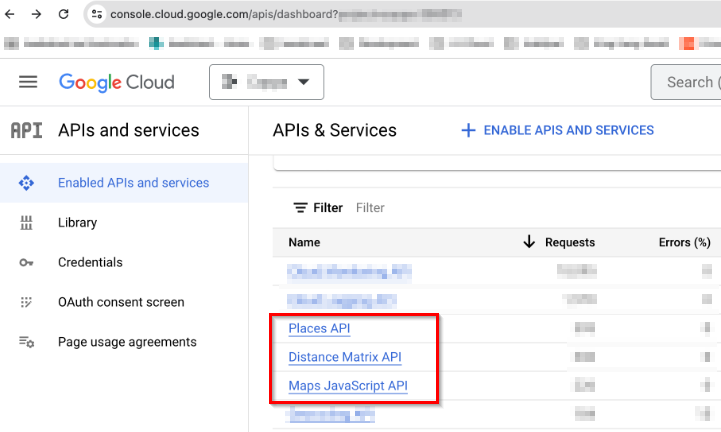Click the Search field in the header
Screen dimensions: 721x432
click(x=686, y=82)
